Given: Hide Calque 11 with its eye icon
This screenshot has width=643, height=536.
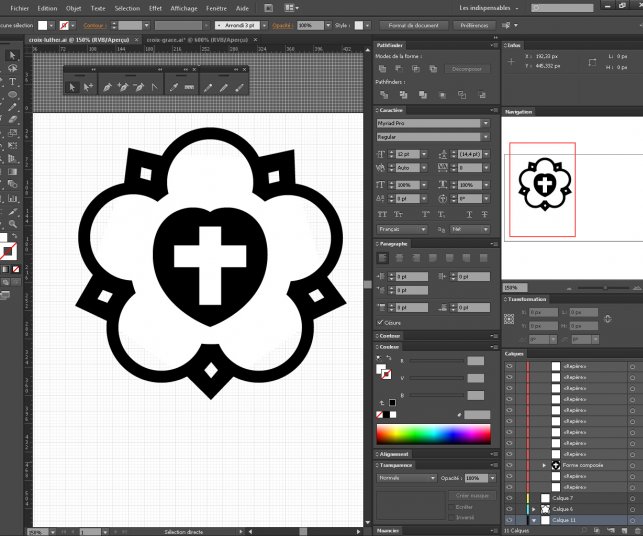Looking at the screenshot, I should 509,520.
